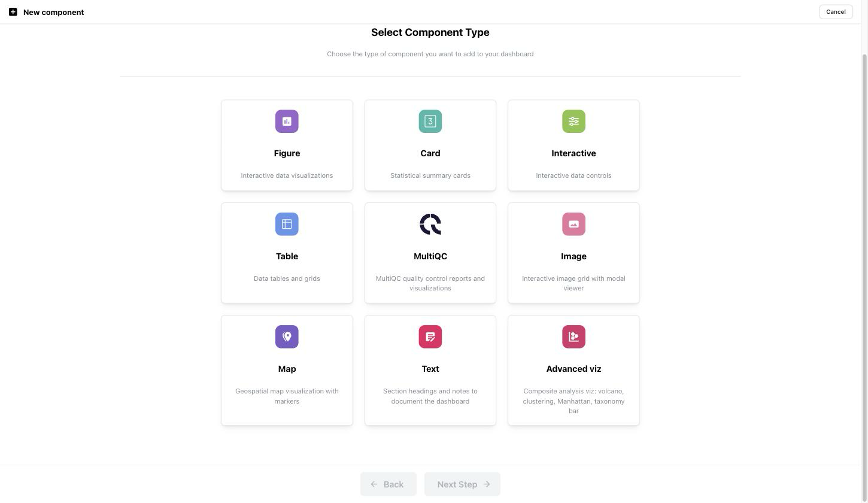This screenshot has width=868, height=503.
Task: Go to the Next Step
Action: pos(462,484)
